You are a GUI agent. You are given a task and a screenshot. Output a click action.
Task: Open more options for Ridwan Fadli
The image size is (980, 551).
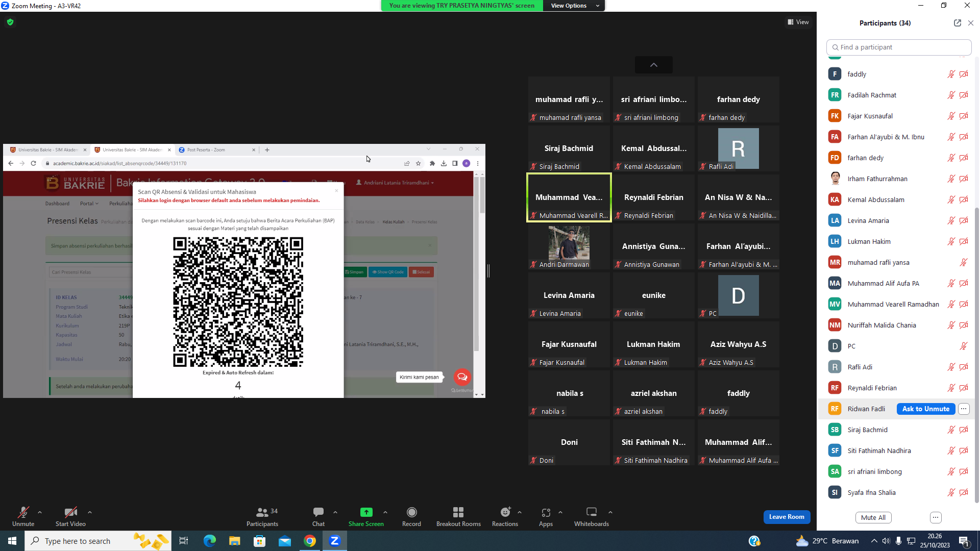click(964, 409)
